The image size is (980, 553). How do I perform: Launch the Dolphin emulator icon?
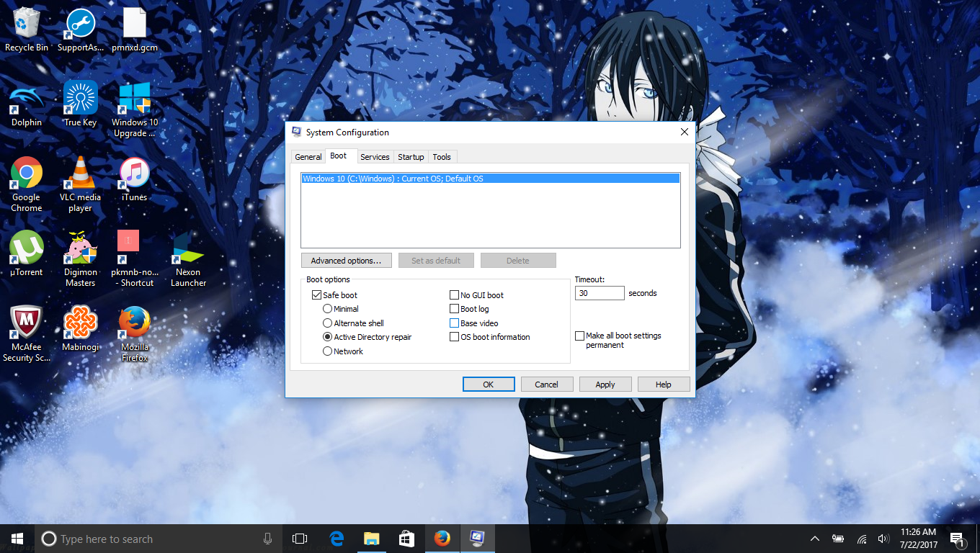pyautogui.click(x=26, y=97)
